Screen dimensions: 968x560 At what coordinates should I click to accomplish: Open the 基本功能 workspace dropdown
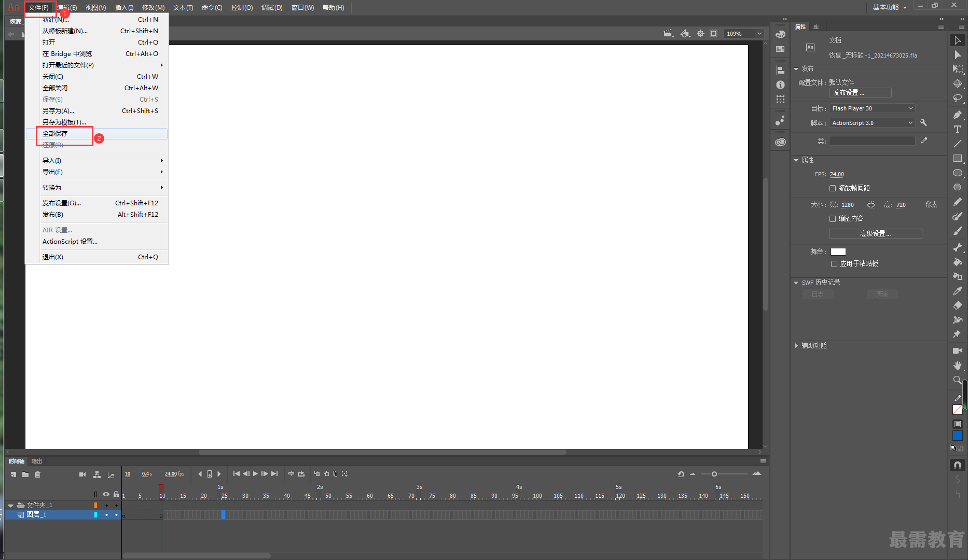[x=889, y=7]
